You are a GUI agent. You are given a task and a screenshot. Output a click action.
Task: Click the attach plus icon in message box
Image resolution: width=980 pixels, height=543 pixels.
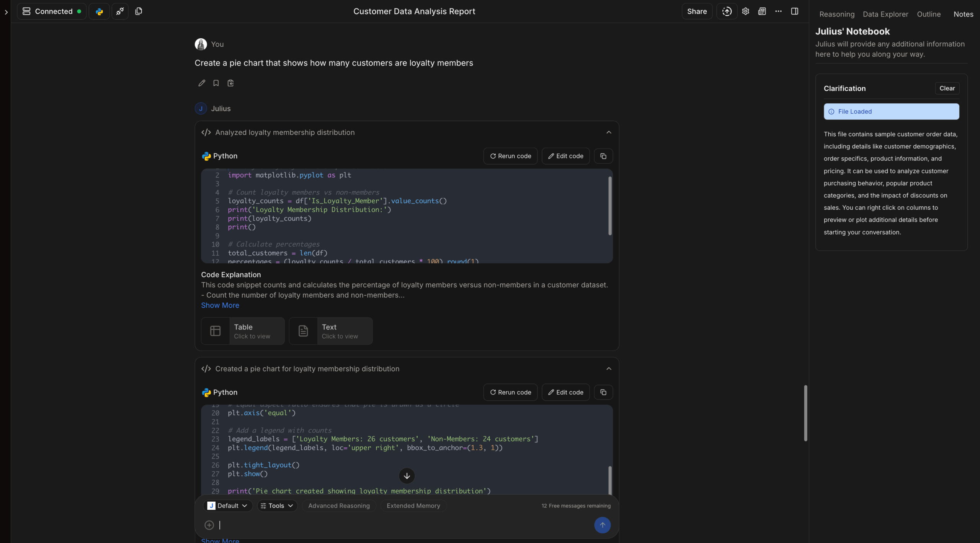(209, 525)
